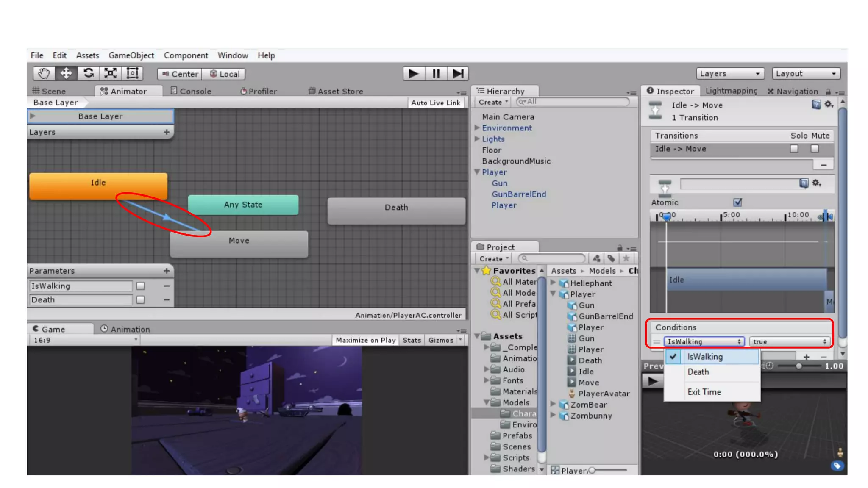Click the Play button to start game
Image resolution: width=868 pixels, height=488 pixels.
(414, 73)
